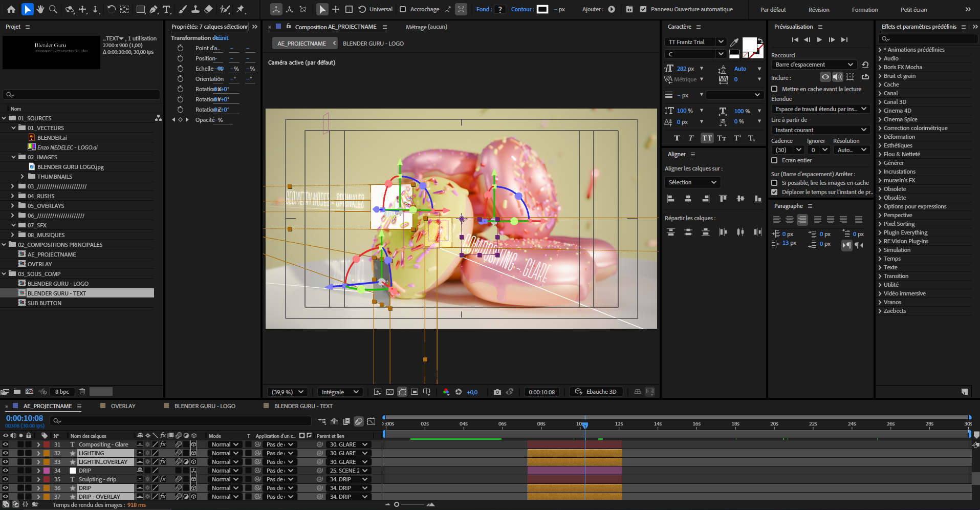Change blend mode of LIGHTING layer from Normal

[x=224, y=453]
